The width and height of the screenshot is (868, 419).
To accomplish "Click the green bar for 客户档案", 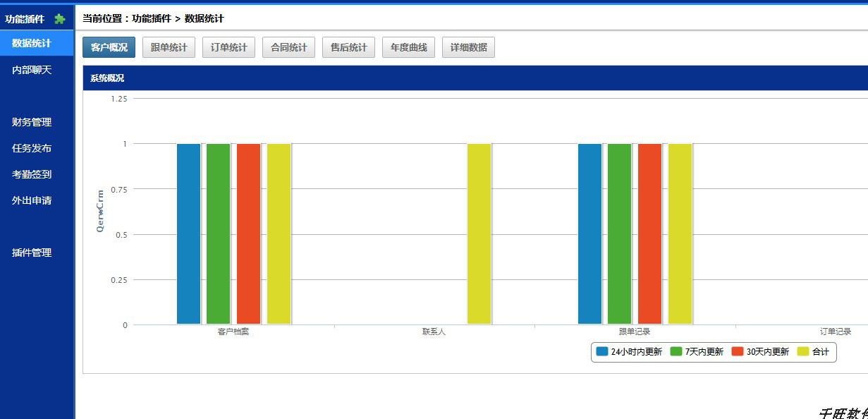I will [219, 234].
